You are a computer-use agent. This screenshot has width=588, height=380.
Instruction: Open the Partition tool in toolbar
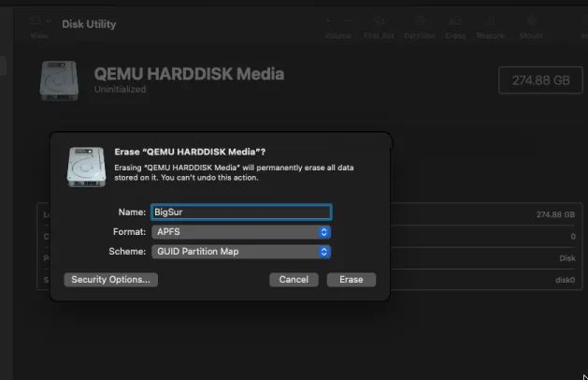point(420,21)
